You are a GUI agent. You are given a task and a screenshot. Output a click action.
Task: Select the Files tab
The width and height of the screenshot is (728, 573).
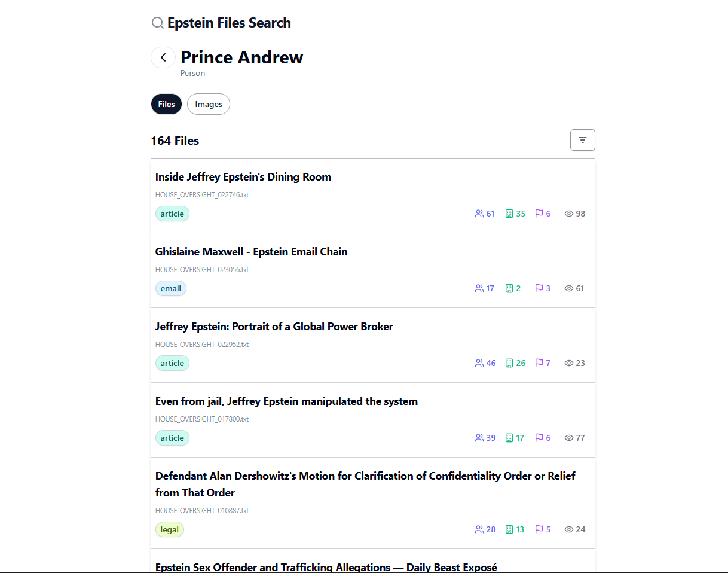pos(166,103)
